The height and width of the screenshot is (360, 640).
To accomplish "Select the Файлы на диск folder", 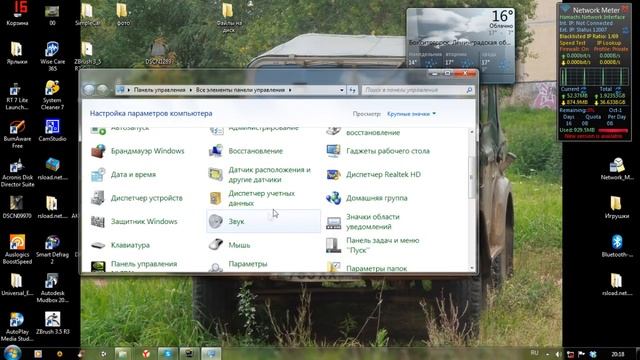I will click(x=228, y=17).
